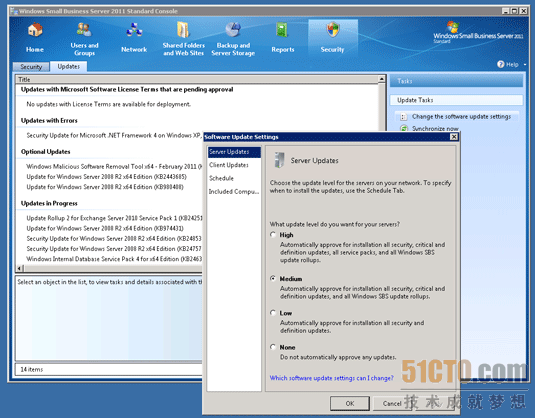Click the Tasks pane header
Viewport: 535px width, 418px height.
pyautogui.click(x=456, y=81)
